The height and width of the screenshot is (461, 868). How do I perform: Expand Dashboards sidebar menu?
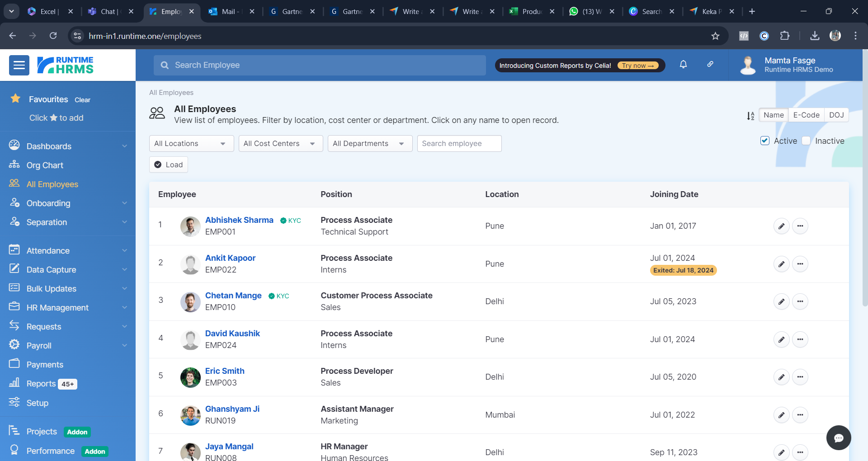pos(68,146)
